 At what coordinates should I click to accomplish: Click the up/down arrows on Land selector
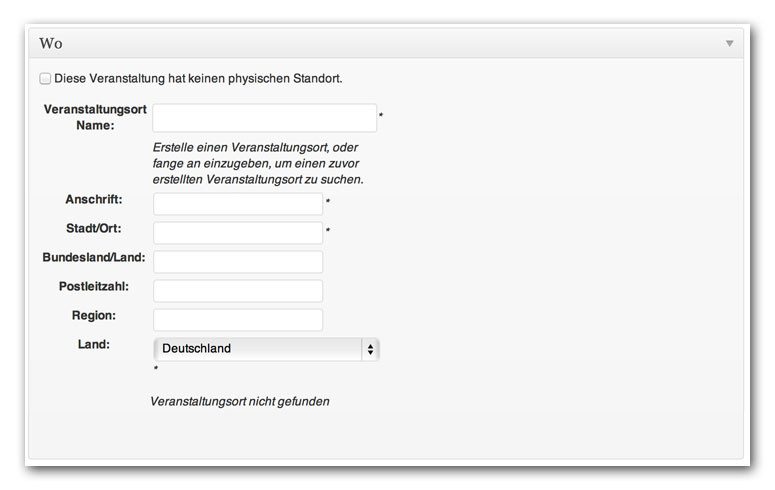(370, 349)
